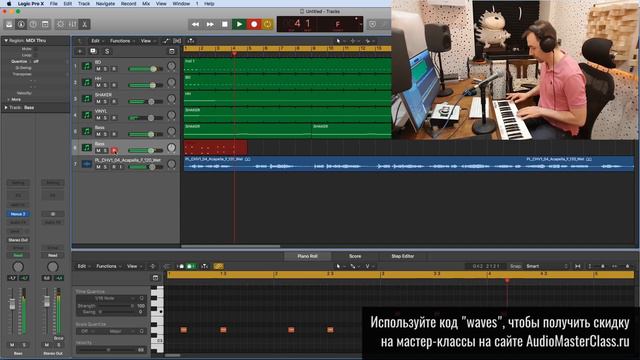640x360 pixels.
Task: Start playback with the green Play button
Action: (x=239, y=24)
